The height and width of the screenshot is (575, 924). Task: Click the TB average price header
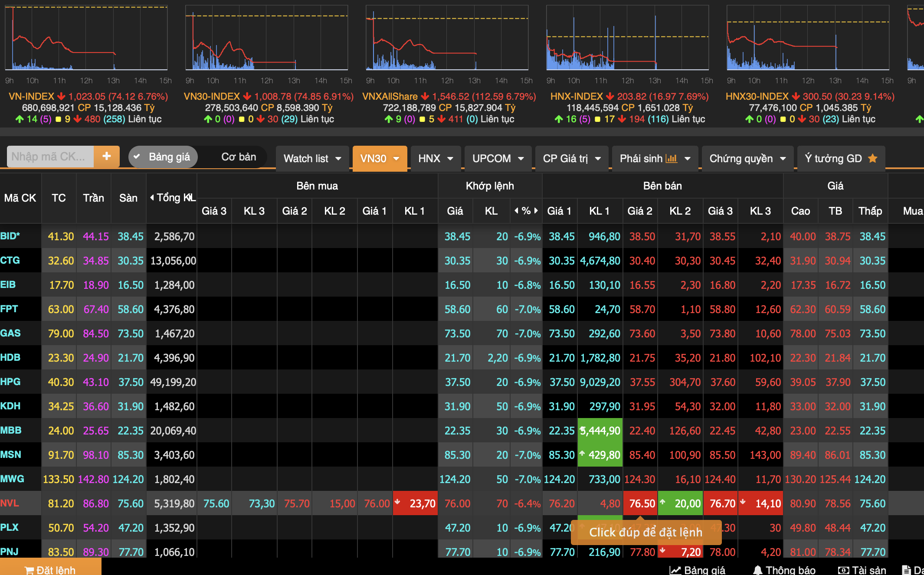coord(836,211)
